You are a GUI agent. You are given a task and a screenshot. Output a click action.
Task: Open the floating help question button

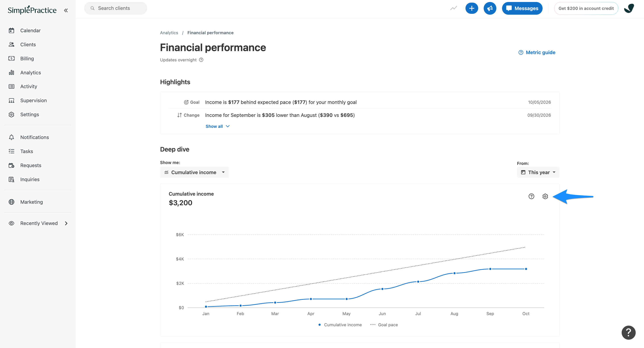628,332
